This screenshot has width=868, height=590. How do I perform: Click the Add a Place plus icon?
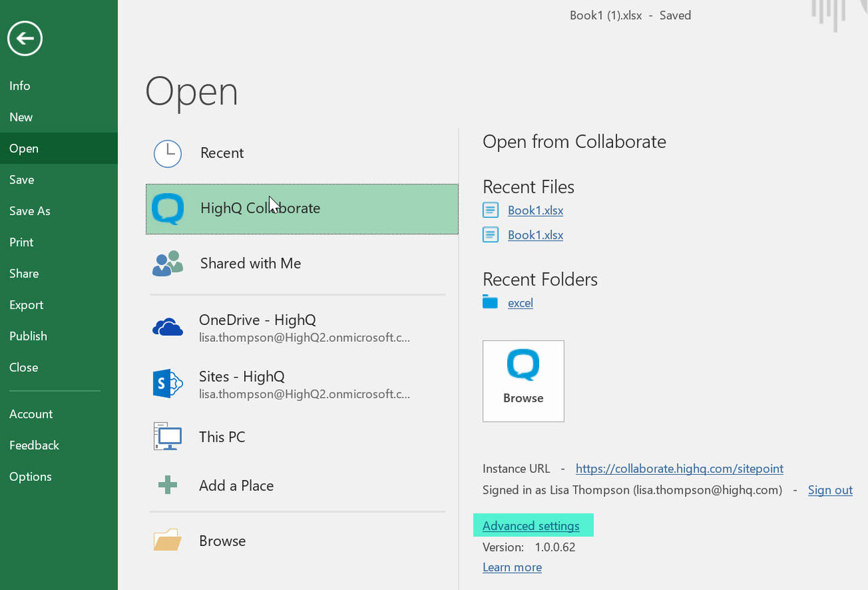pos(167,486)
